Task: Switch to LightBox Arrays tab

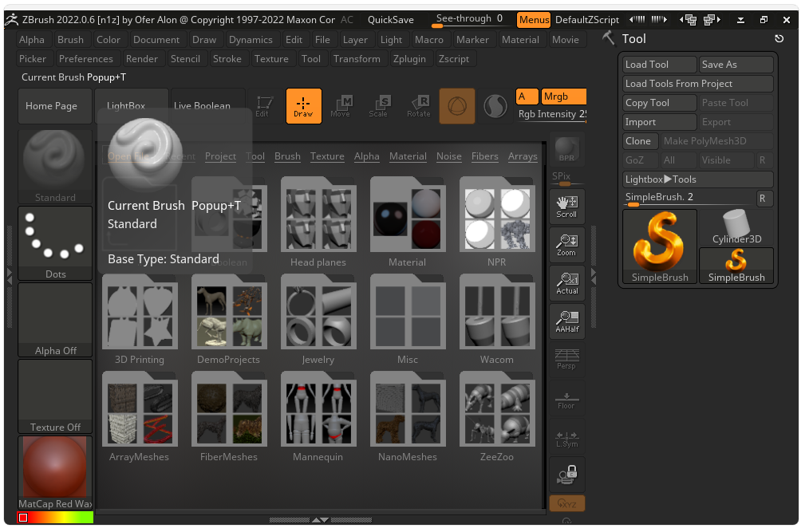Action: coord(523,156)
